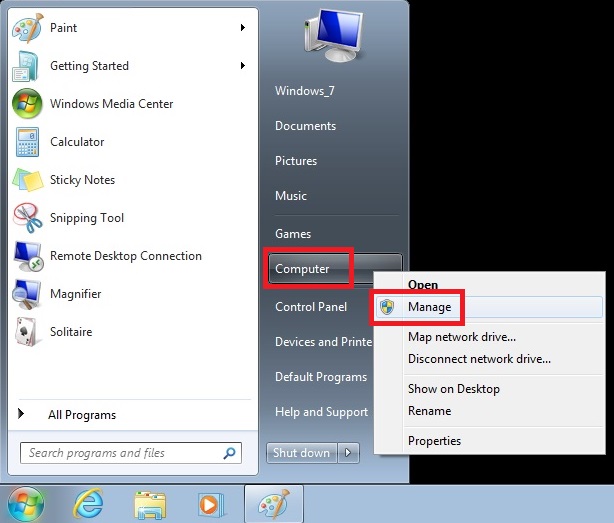Click the Shut down button

(x=302, y=453)
